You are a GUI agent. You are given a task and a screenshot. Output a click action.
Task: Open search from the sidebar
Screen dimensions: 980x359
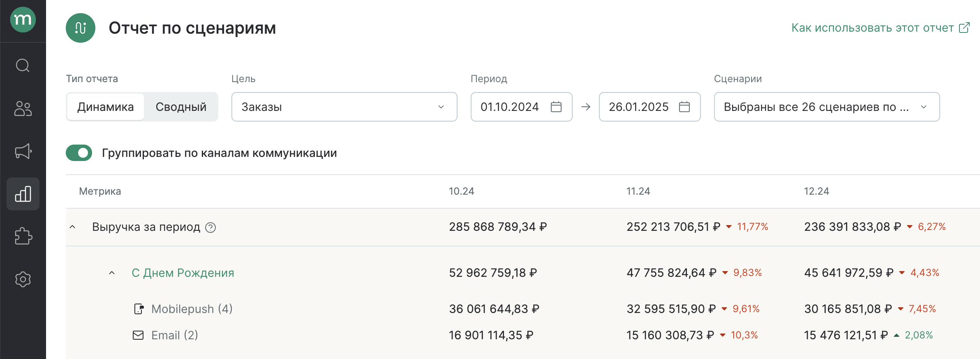click(x=23, y=65)
